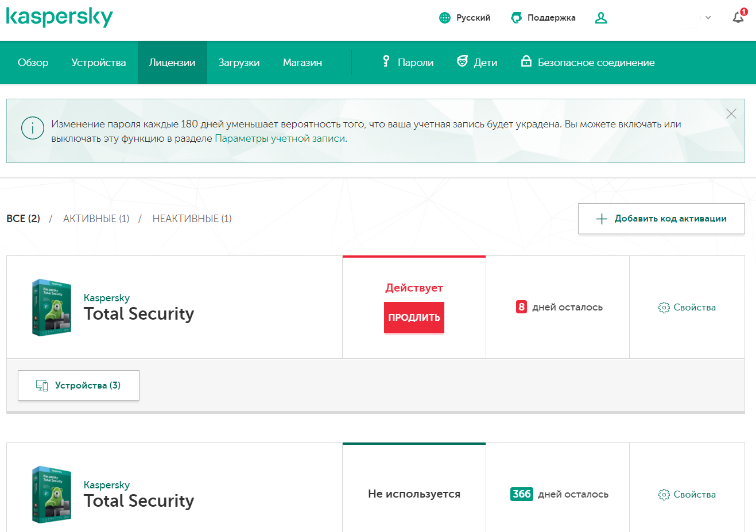Open the Пароли section
Image resolution: width=756 pixels, height=532 pixels.
click(408, 63)
